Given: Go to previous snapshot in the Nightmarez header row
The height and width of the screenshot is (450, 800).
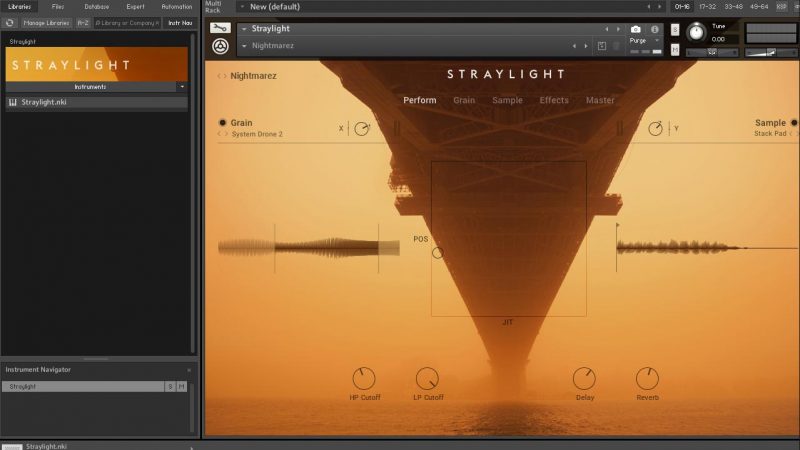Looking at the screenshot, I should 574,46.
